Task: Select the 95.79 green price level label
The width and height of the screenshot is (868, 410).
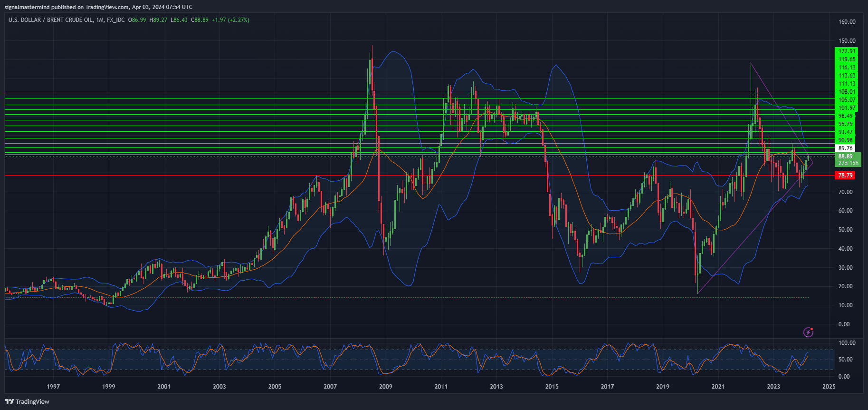Action: coord(845,124)
